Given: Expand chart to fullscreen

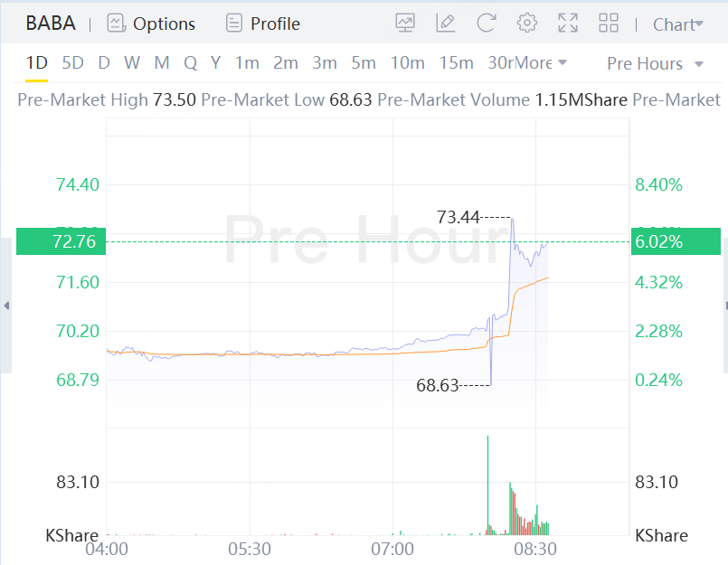Looking at the screenshot, I should 568,24.
